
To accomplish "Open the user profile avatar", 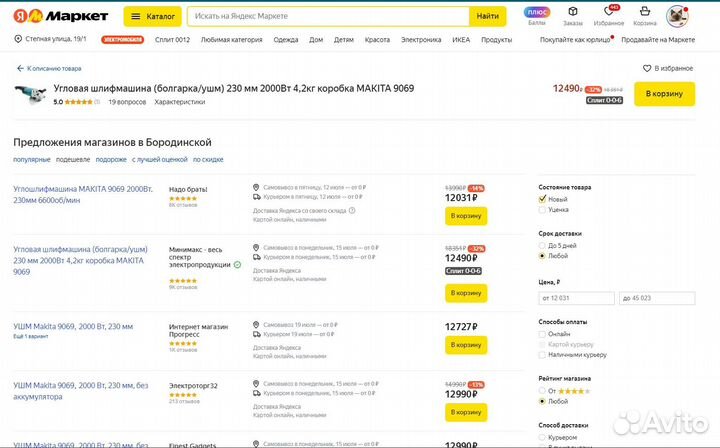I will click(677, 16).
